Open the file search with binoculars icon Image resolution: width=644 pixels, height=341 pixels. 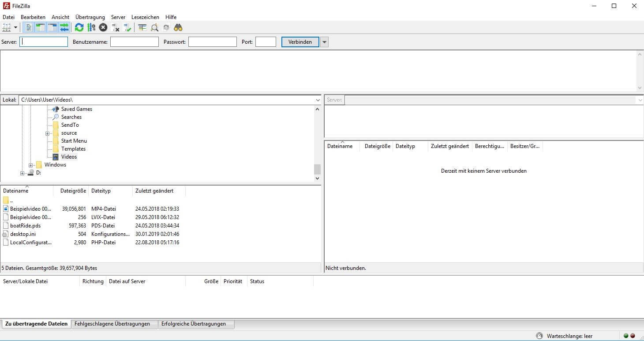[x=178, y=27]
